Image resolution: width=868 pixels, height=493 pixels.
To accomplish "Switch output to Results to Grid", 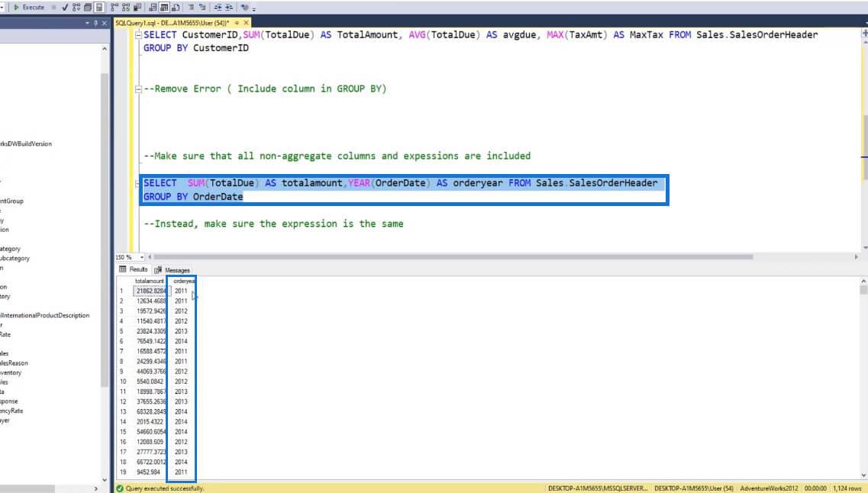I will point(164,7).
